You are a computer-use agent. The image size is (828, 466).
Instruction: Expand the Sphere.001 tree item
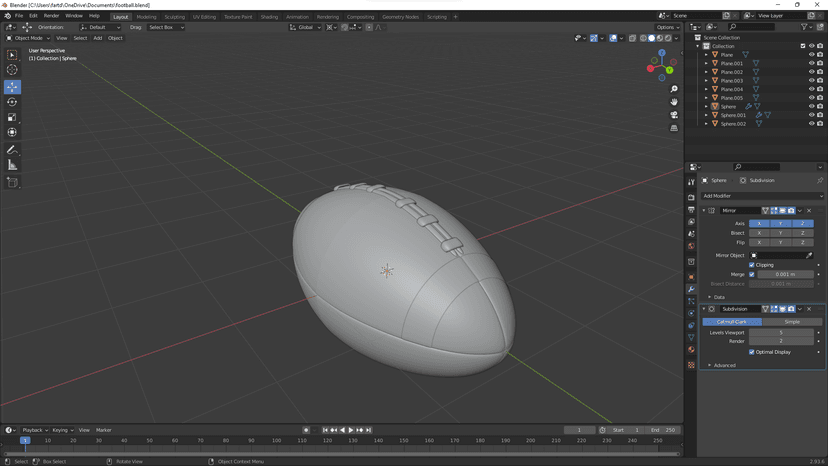point(706,115)
